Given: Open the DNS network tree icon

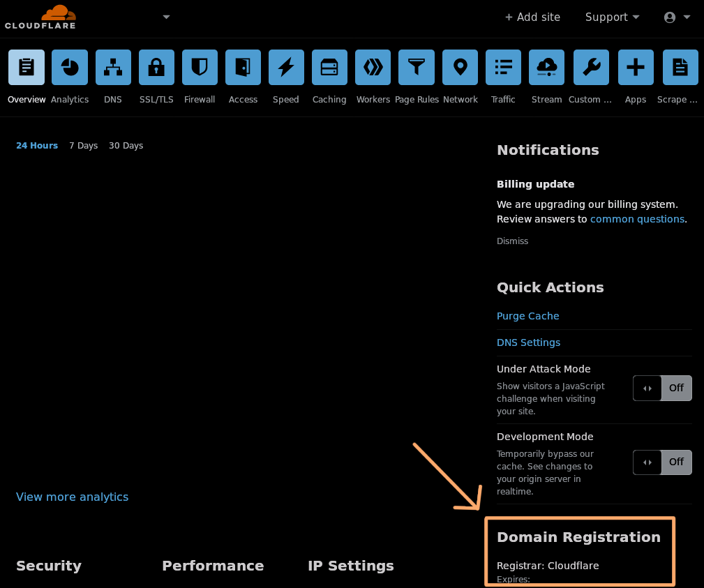Looking at the screenshot, I should [113, 68].
